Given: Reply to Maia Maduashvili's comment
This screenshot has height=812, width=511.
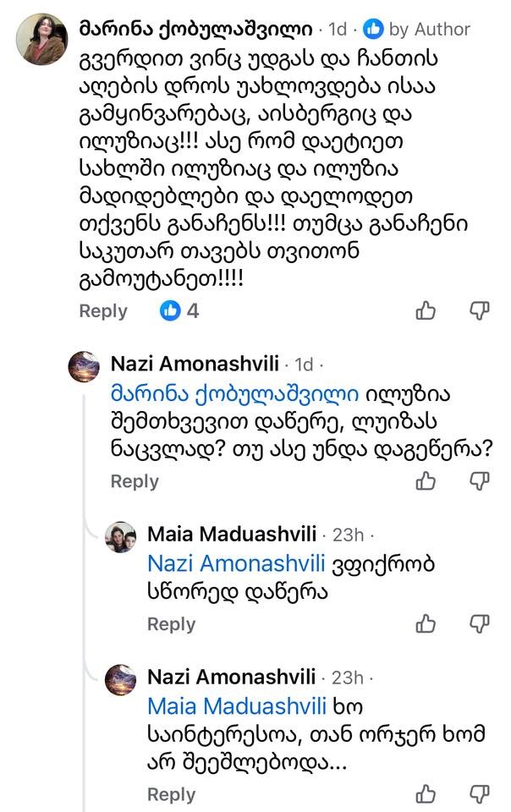Looking at the screenshot, I should tap(171, 624).
